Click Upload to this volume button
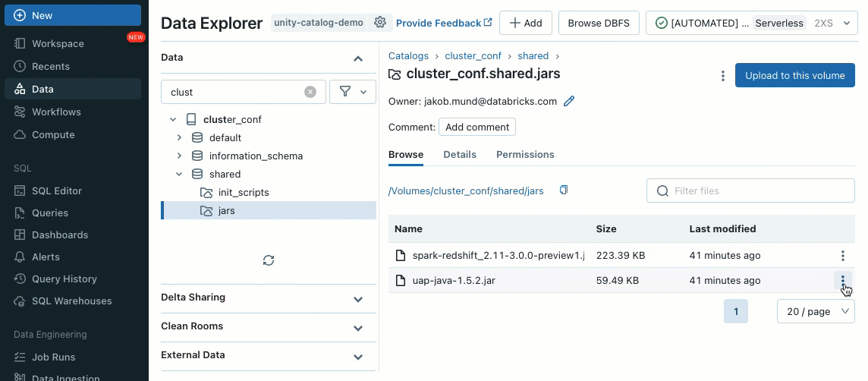Viewport: 868px width, 381px height. 794,75
